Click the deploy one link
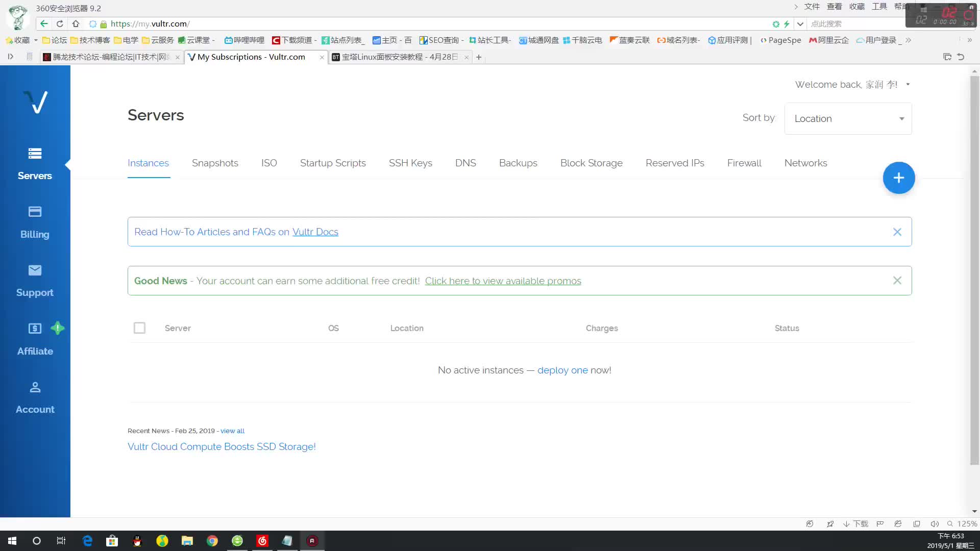 coord(562,370)
